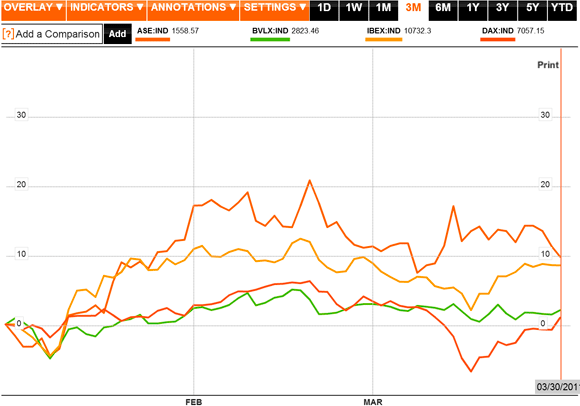Click the MAR axis label
This screenshot has width=580, height=406.
click(x=373, y=402)
